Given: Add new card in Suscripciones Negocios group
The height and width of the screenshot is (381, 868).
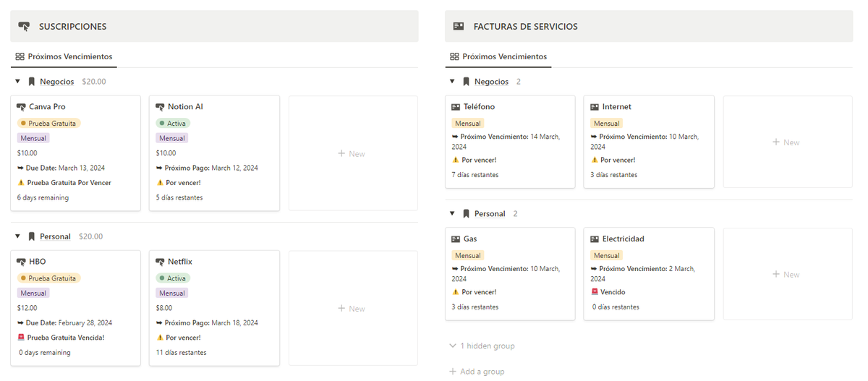Looking at the screenshot, I should (x=353, y=153).
